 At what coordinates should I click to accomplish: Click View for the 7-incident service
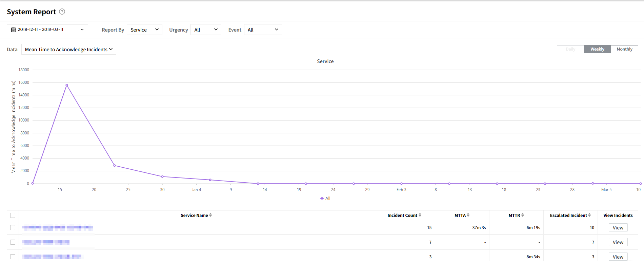[x=618, y=242]
